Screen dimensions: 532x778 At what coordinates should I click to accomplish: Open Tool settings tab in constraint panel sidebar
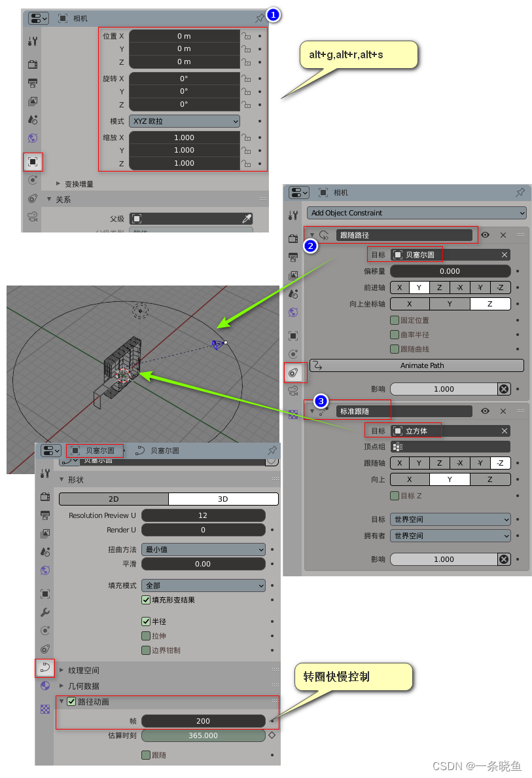coord(293,215)
